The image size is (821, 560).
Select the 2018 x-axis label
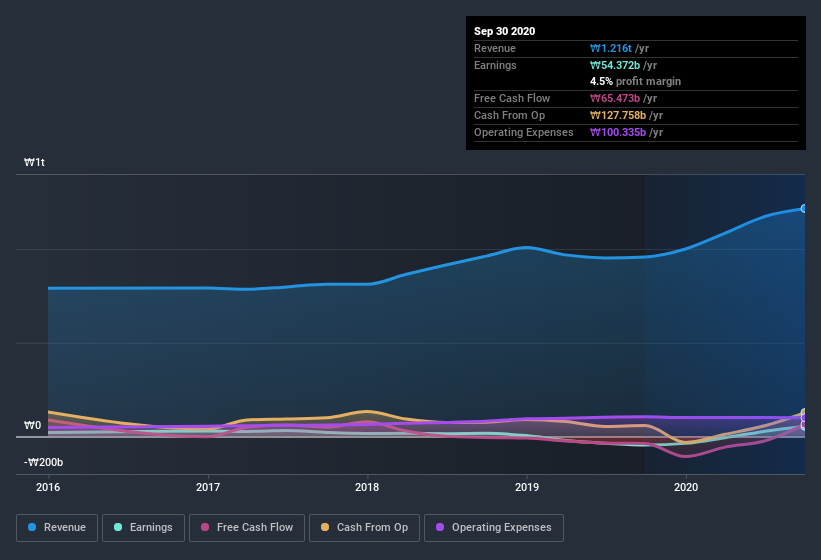367,487
